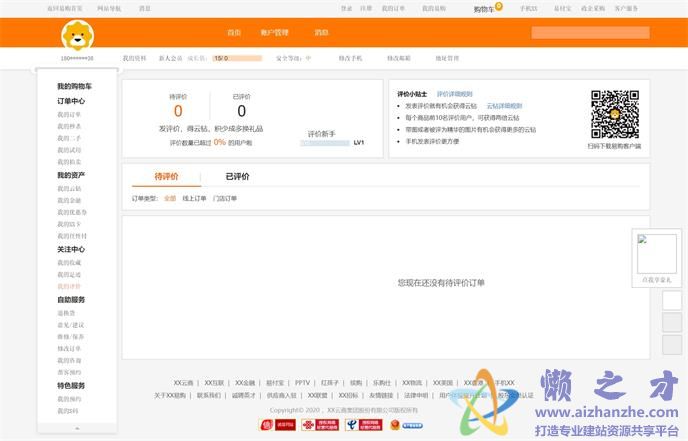
Task: Click 红孩子 footer link
Action: click(x=330, y=383)
